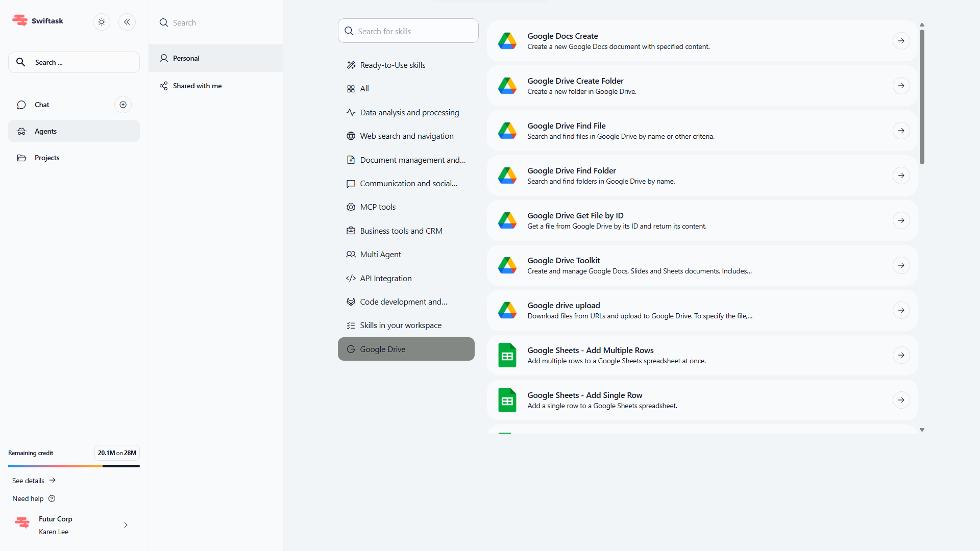Click the Google Drive Toolkit drive icon

[507, 265]
